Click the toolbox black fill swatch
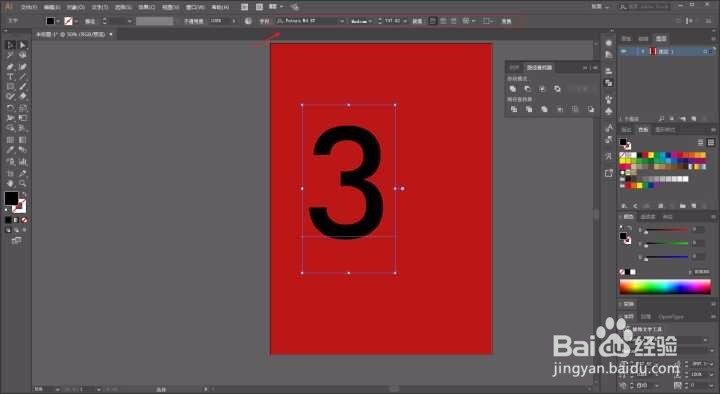The width and height of the screenshot is (720, 394). (x=11, y=198)
